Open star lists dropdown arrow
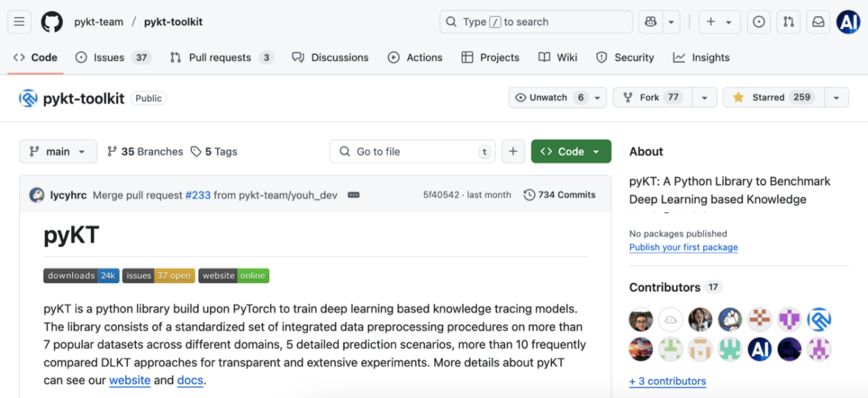Viewport: 868px width, 398px height. tap(836, 98)
